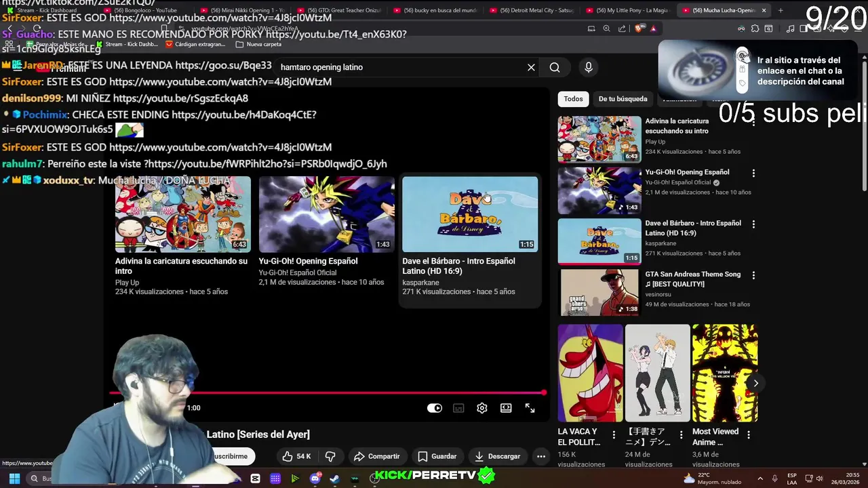The height and width of the screenshot is (488, 868).
Task: Click the Guardar button
Action: [437, 456]
